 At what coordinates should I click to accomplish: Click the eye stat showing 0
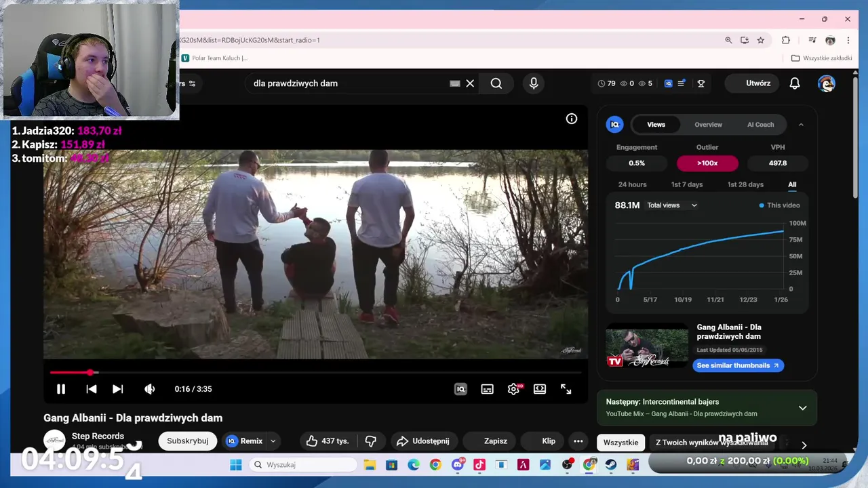tap(627, 83)
